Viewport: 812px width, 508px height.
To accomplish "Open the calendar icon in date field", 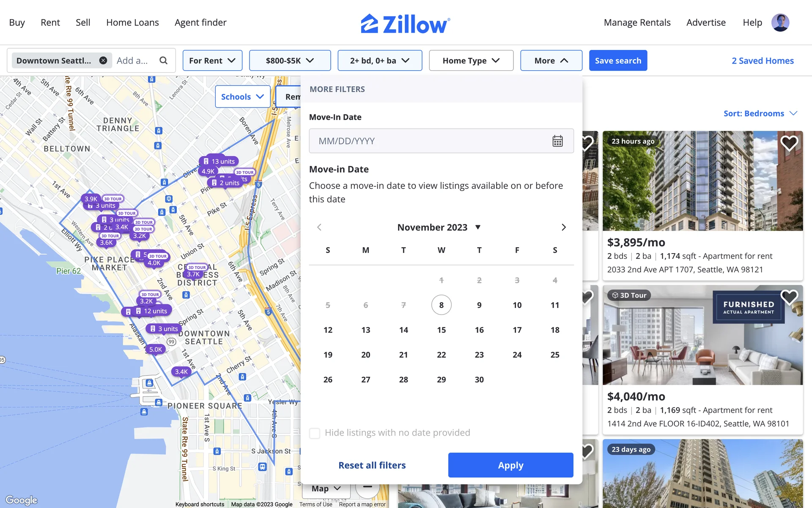I will [x=557, y=141].
